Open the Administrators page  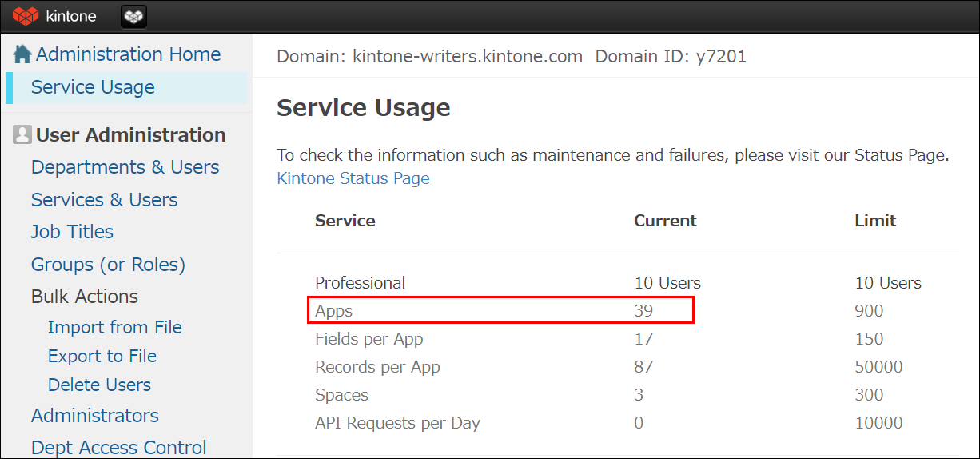pyautogui.click(x=94, y=416)
